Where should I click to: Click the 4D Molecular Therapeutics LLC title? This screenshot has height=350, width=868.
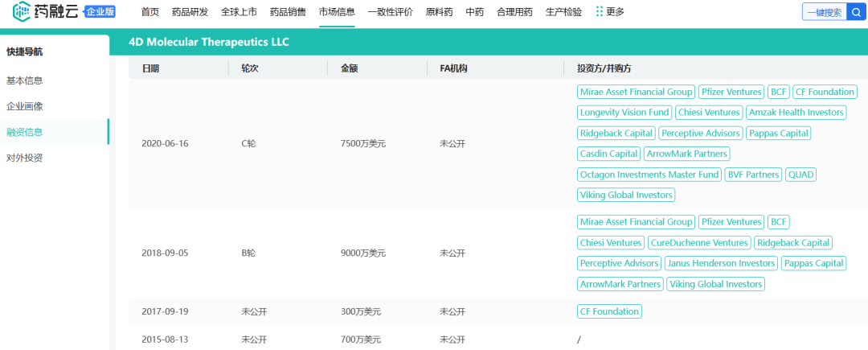(x=209, y=42)
